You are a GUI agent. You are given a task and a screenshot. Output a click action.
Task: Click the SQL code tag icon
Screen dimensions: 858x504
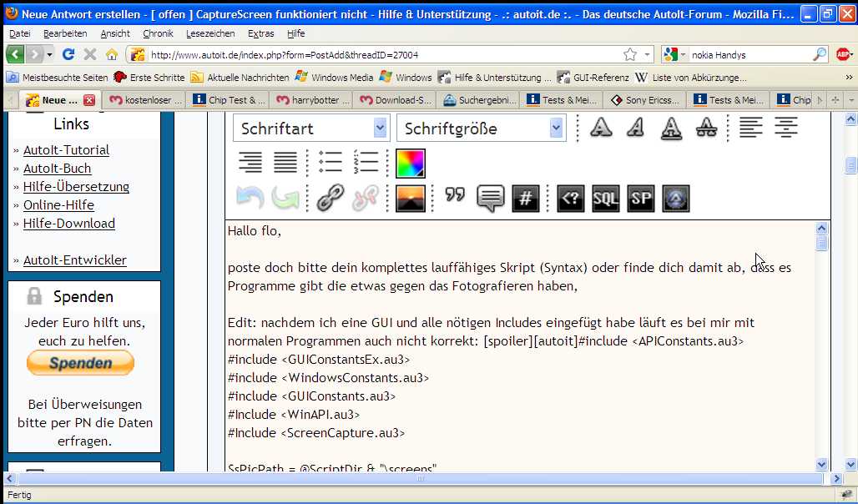606,198
